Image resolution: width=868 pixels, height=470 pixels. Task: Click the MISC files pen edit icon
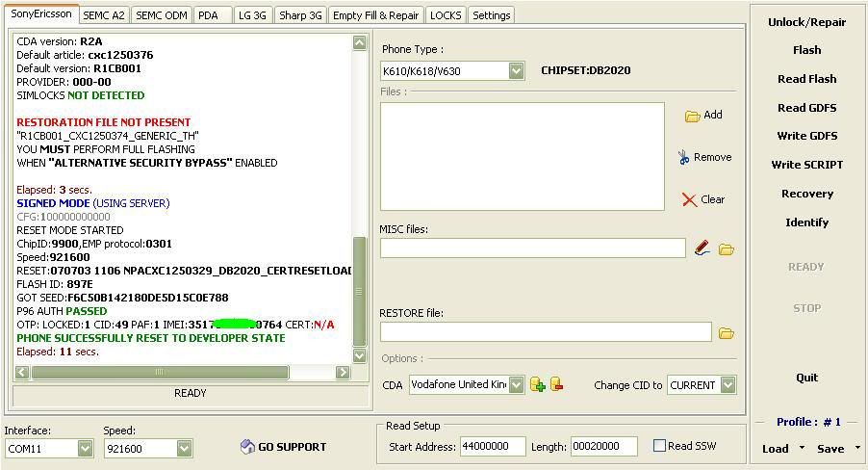[702, 248]
